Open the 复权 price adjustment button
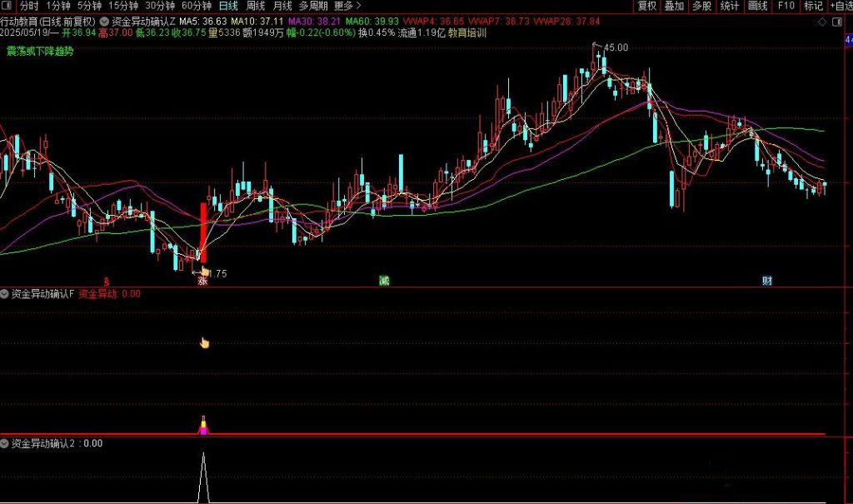853x504 pixels. [646, 6]
